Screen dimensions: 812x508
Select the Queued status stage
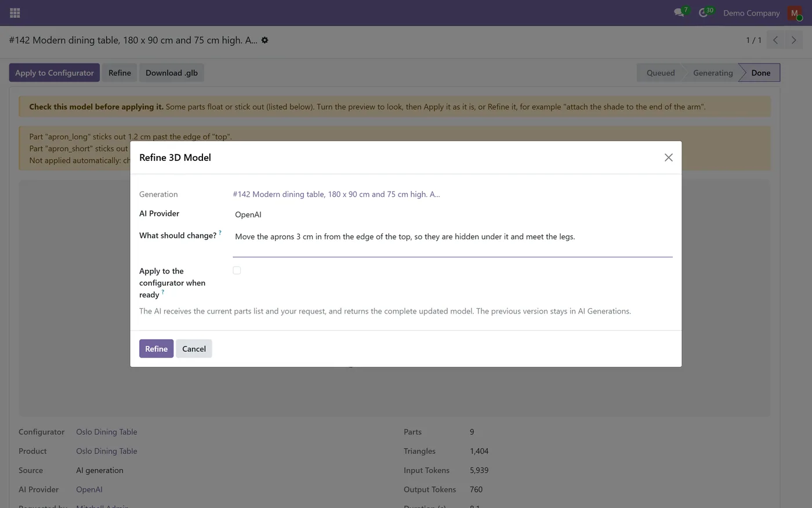pyautogui.click(x=660, y=73)
